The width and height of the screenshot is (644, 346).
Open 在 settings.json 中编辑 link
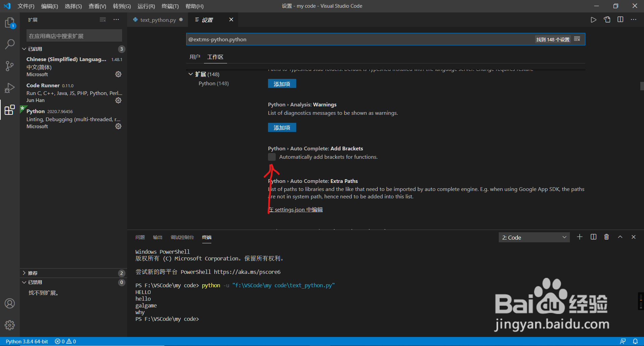[296, 209]
